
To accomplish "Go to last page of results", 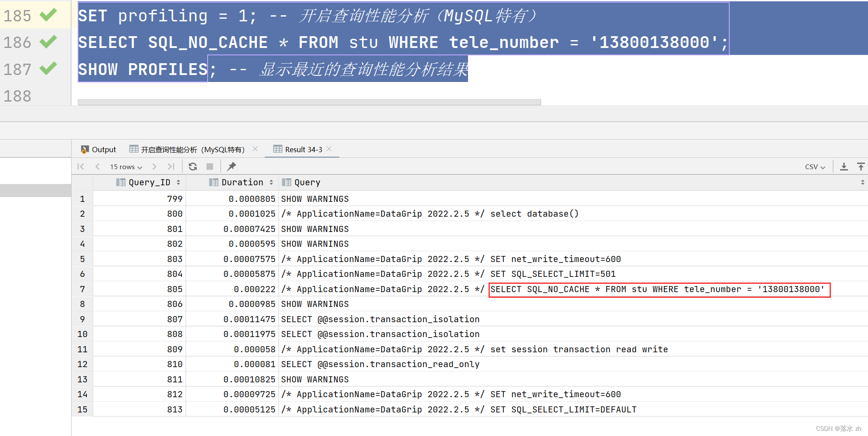I will 171,167.
